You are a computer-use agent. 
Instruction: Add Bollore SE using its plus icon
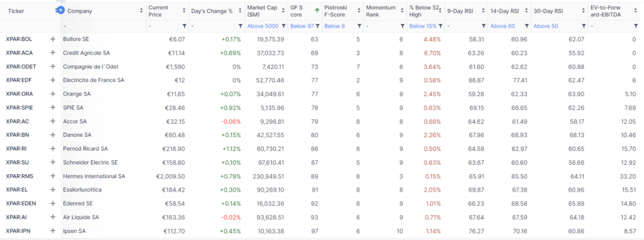click(x=53, y=39)
